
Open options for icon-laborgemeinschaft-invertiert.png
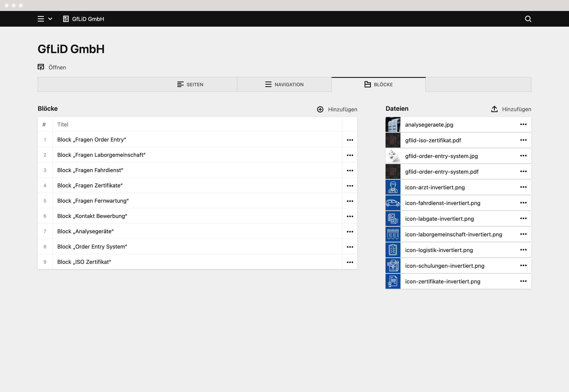point(523,234)
